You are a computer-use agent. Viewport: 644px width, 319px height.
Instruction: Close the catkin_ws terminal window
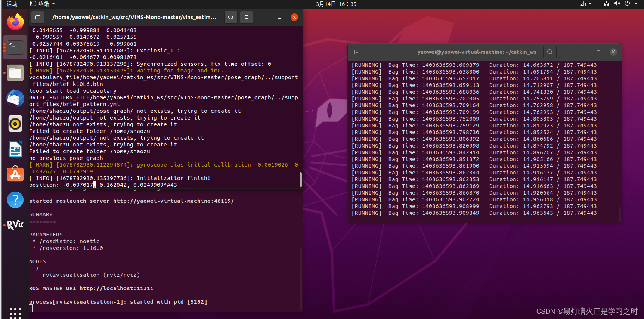click(x=613, y=52)
